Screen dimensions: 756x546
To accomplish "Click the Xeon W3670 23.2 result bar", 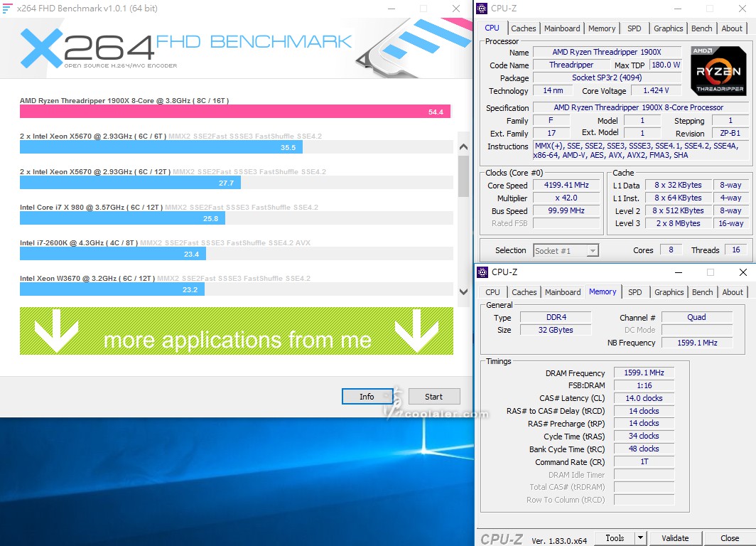I will tap(112, 290).
